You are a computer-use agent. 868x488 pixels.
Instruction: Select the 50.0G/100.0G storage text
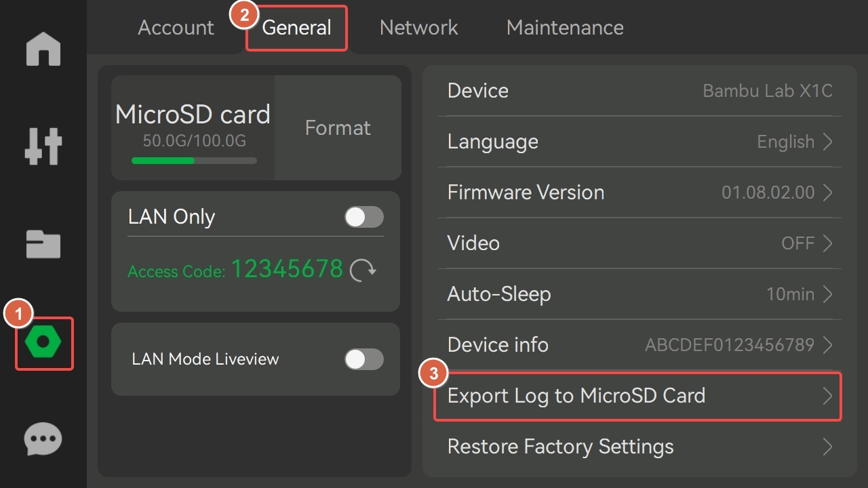pyautogui.click(x=194, y=141)
